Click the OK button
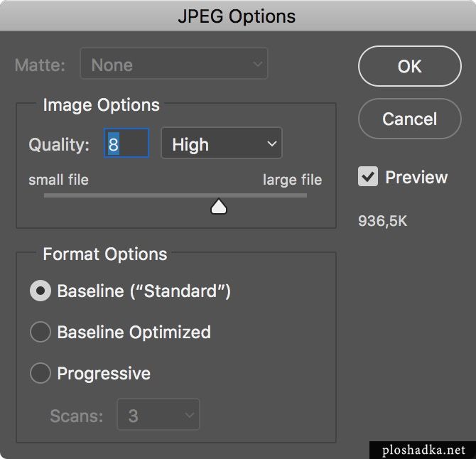The width and height of the screenshot is (476, 459). [x=409, y=66]
